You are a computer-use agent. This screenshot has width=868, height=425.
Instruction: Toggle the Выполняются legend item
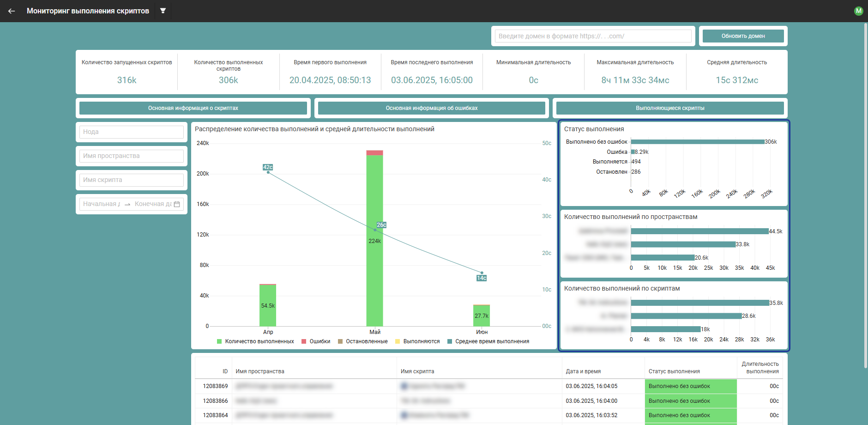417,341
